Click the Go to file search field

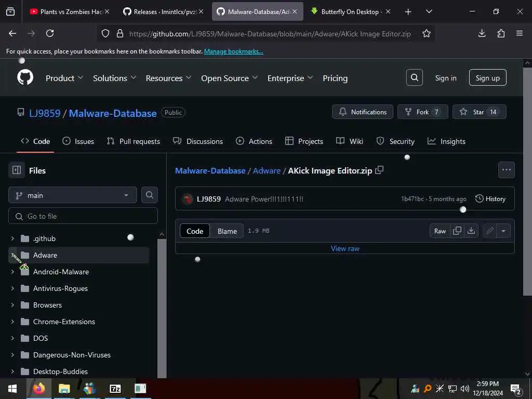coord(83,216)
